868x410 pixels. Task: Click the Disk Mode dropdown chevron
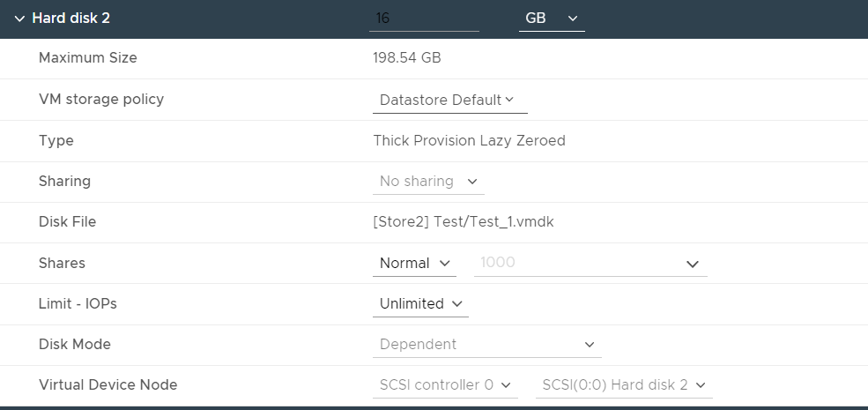[590, 345]
